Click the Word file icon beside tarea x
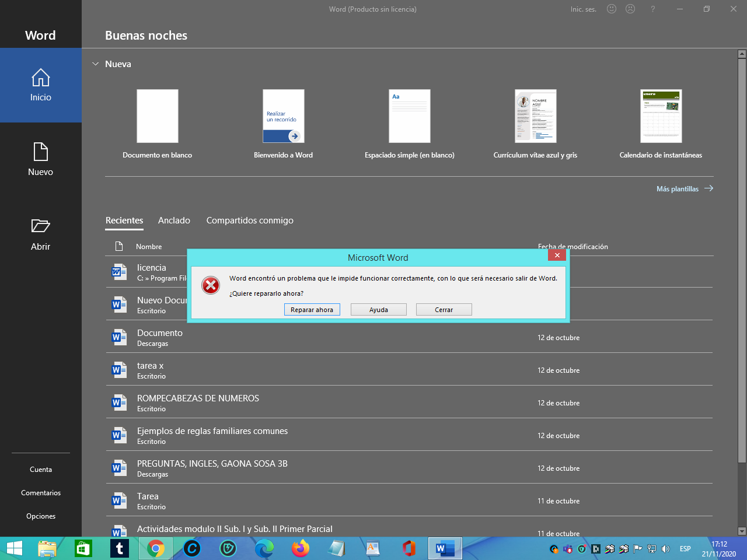This screenshot has height=560, width=747. 120,370
